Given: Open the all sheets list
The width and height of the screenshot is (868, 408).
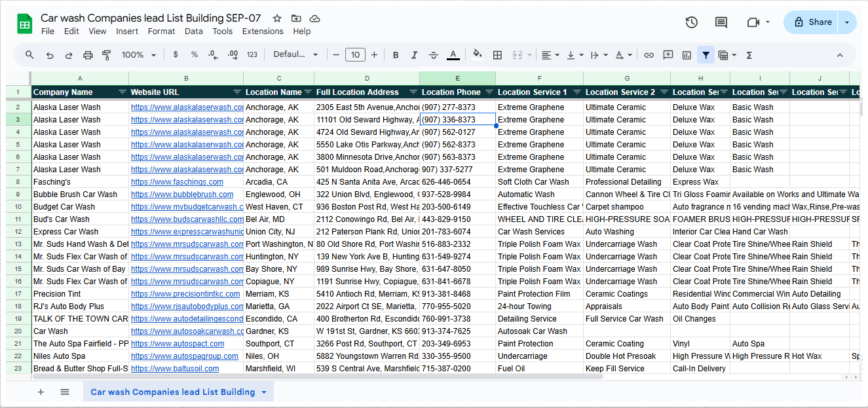Looking at the screenshot, I should 65,392.
